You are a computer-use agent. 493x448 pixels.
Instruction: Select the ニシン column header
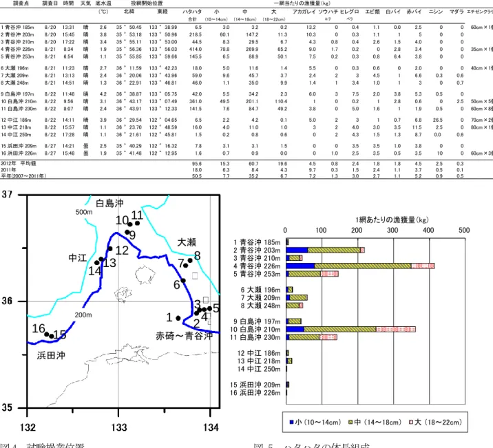435,12
